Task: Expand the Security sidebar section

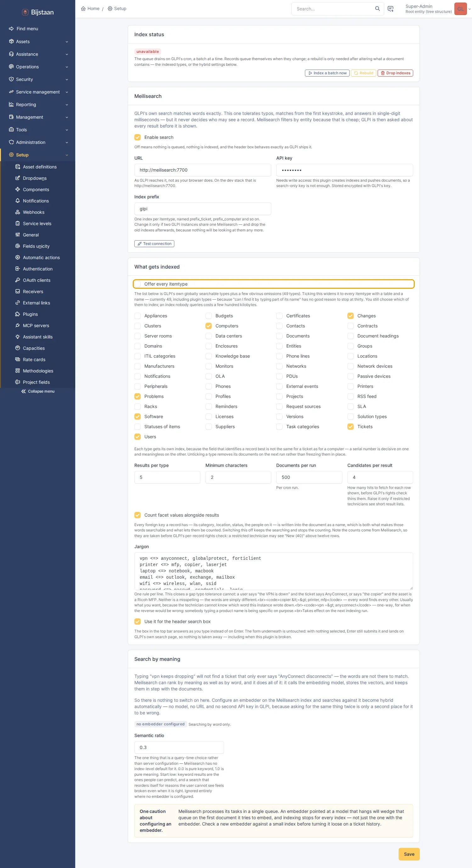Action: coord(38,80)
